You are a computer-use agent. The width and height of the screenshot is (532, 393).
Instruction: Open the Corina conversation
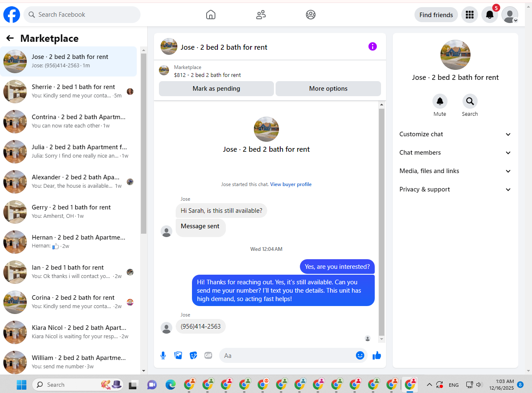(68, 302)
